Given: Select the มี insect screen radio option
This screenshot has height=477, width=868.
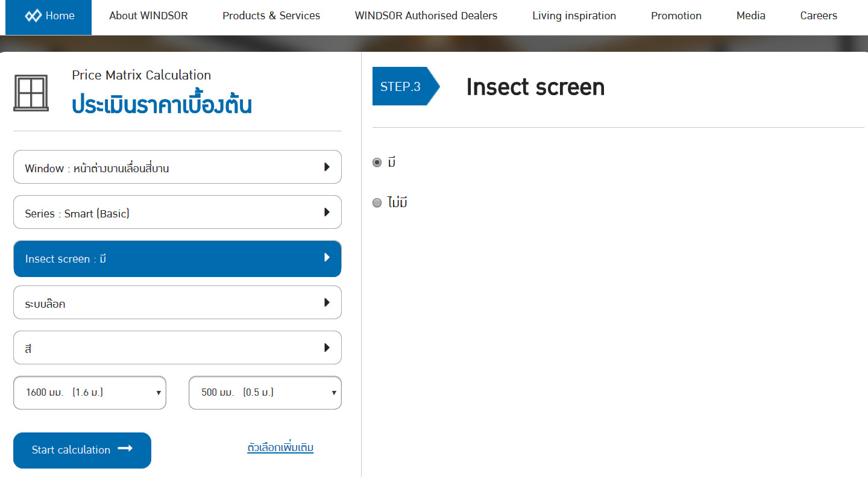Looking at the screenshot, I should [377, 162].
